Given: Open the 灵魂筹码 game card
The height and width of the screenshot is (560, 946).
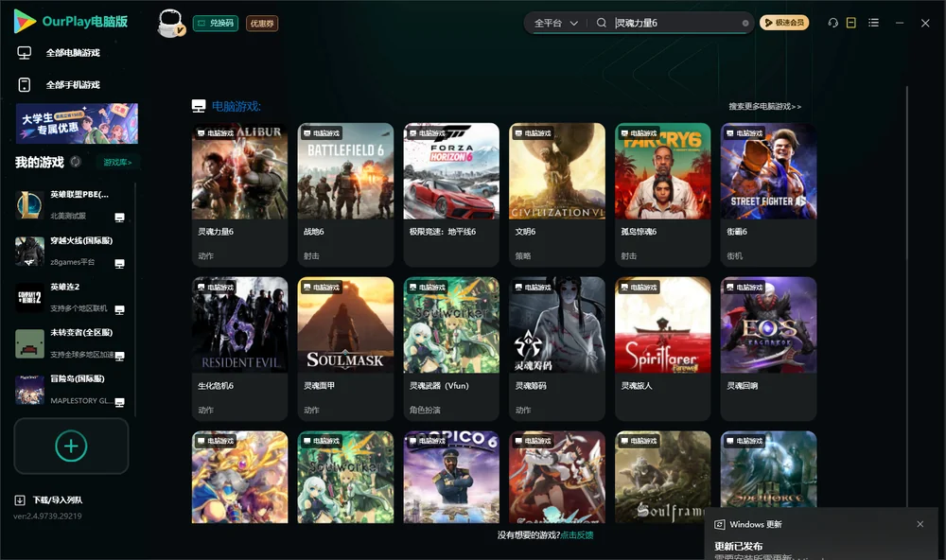Looking at the screenshot, I should (x=557, y=348).
